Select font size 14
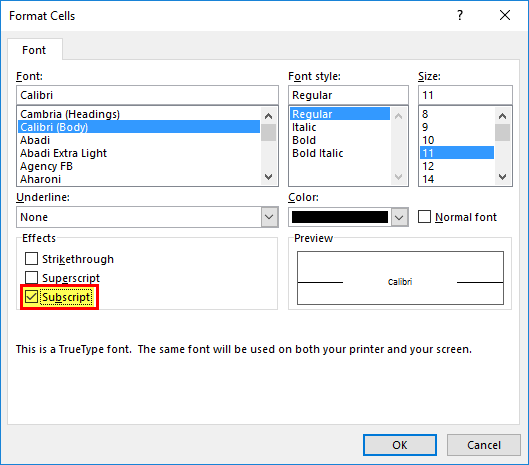Viewport: 529px width, 465px height. 457,179
